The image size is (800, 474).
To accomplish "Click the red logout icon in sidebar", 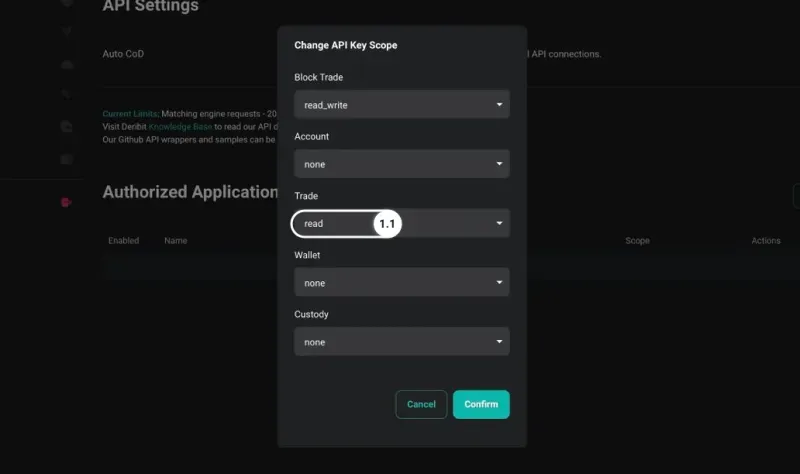I will tap(66, 203).
